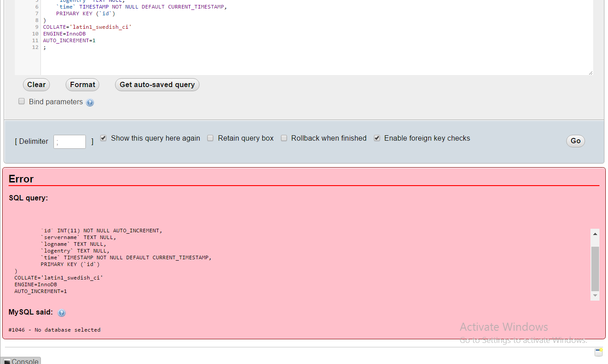608x364 pixels.
Task: Click the Delimiter label text
Action: tap(34, 141)
